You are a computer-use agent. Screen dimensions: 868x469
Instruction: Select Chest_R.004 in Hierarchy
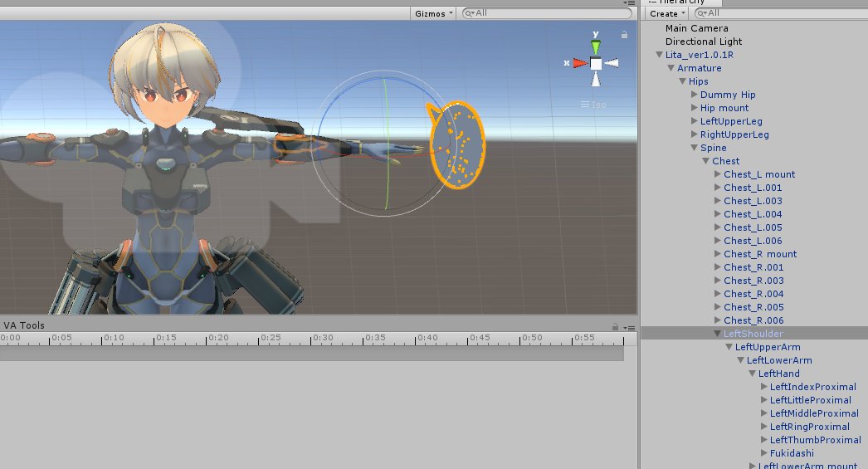[x=753, y=294]
